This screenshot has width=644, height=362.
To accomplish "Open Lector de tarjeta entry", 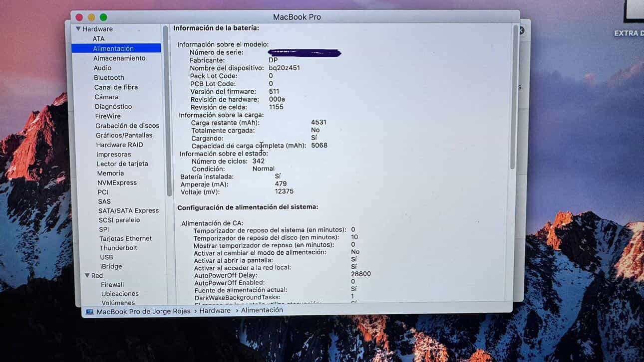I will tap(122, 164).
